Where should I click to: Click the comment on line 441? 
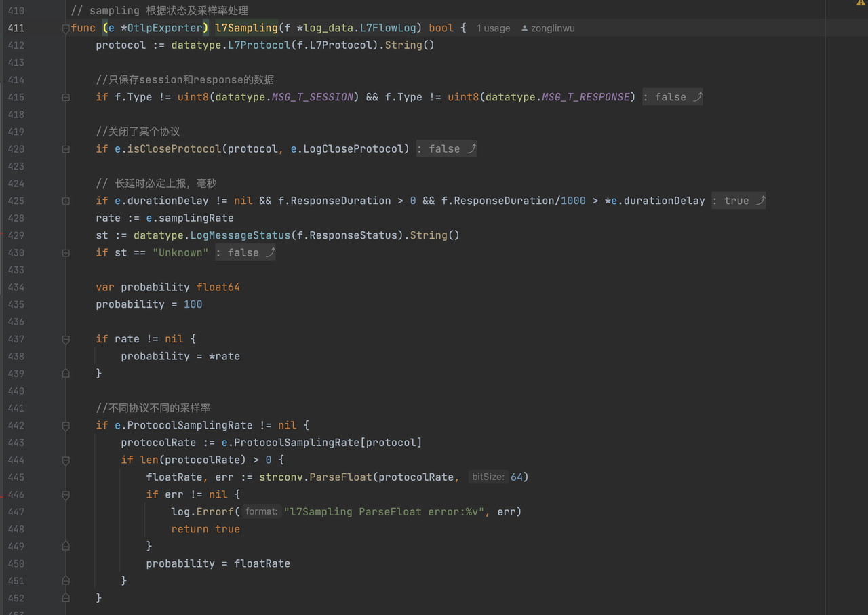pyautogui.click(x=153, y=408)
